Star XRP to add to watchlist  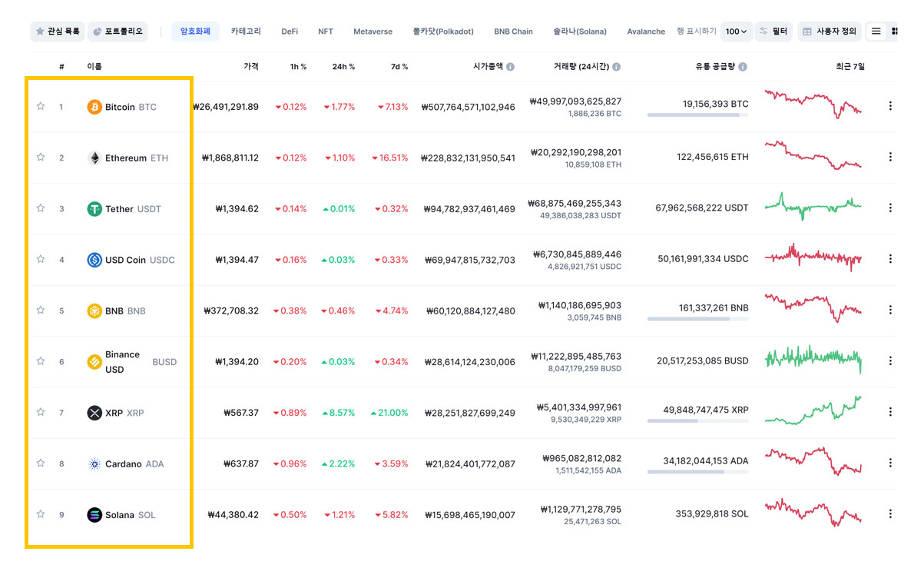point(41,412)
